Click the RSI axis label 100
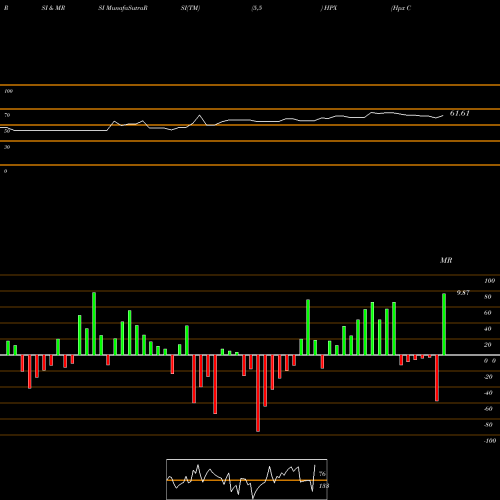 pyautogui.click(x=8, y=91)
